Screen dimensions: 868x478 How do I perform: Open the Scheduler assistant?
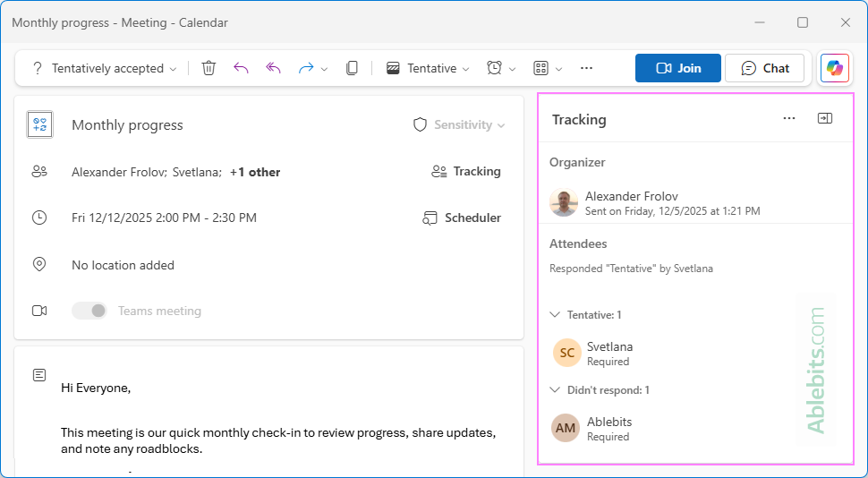[462, 218]
